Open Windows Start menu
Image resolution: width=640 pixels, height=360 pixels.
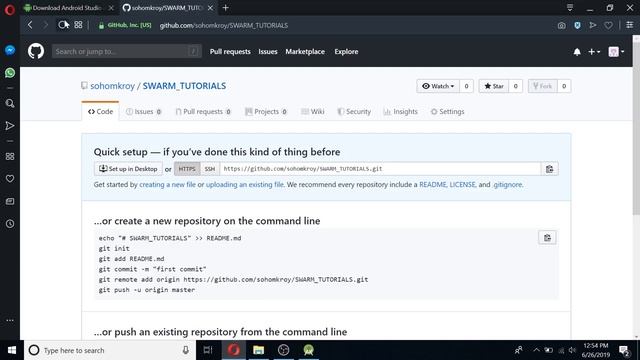coord(12,350)
